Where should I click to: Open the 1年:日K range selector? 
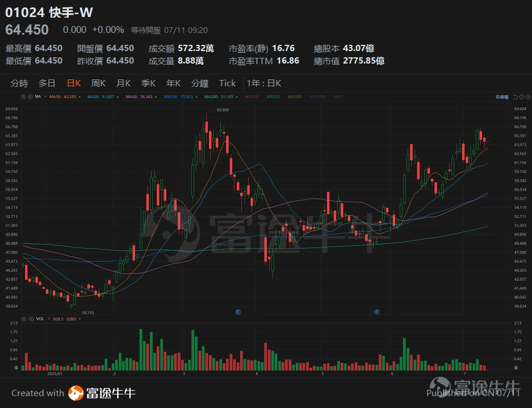pyautogui.click(x=265, y=83)
